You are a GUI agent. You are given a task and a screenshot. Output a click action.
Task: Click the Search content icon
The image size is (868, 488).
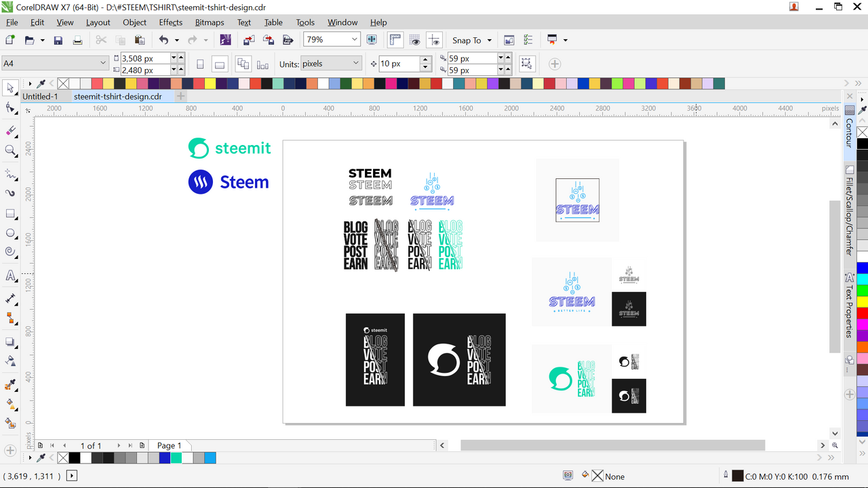225,40
